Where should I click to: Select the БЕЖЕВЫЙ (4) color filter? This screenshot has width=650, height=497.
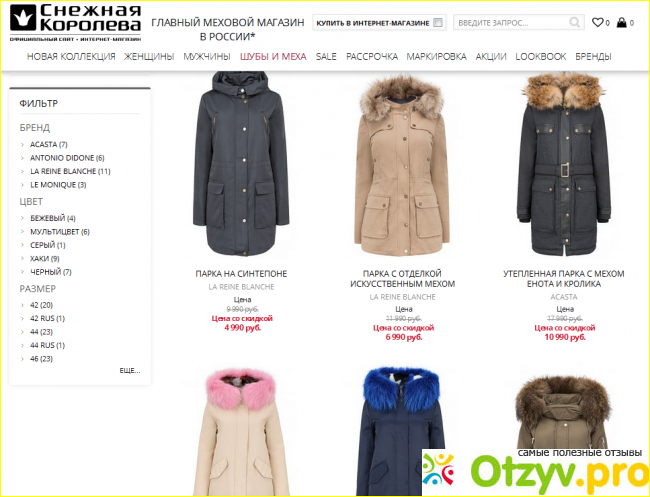(x=52, y=218)
